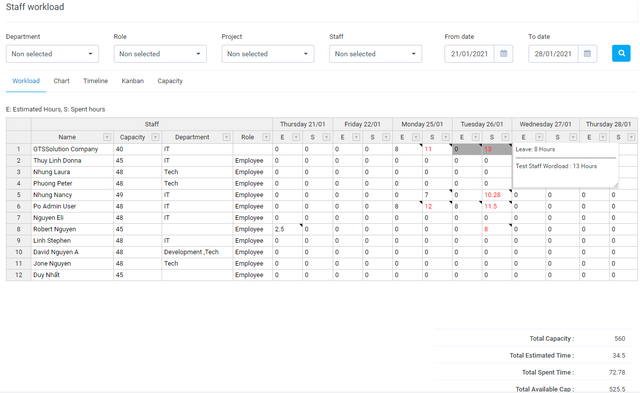The width and height of the screenshot is (640, 393).
Task: Select the Linh Stephen name cell
Action: (72, 241)
